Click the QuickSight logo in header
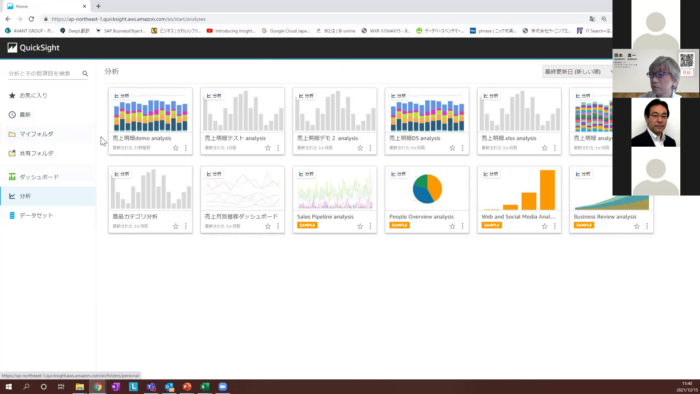The width and height of the screenshot is (700, 394). click(33, 48)
